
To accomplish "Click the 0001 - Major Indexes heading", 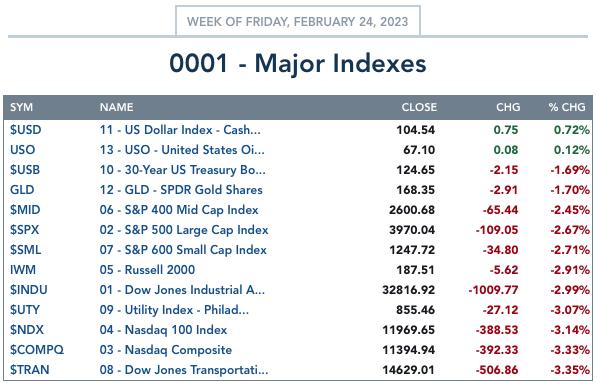I will point(298,63).
